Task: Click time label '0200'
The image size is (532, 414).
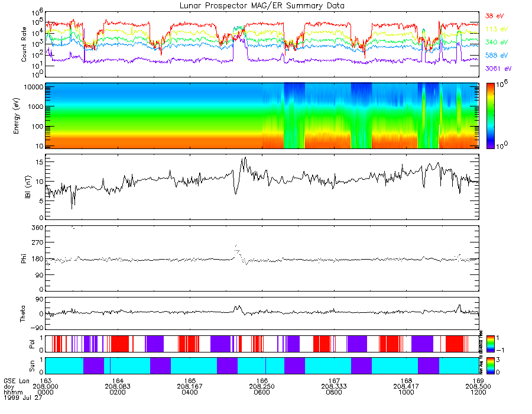Action: (x=118, y=392)
